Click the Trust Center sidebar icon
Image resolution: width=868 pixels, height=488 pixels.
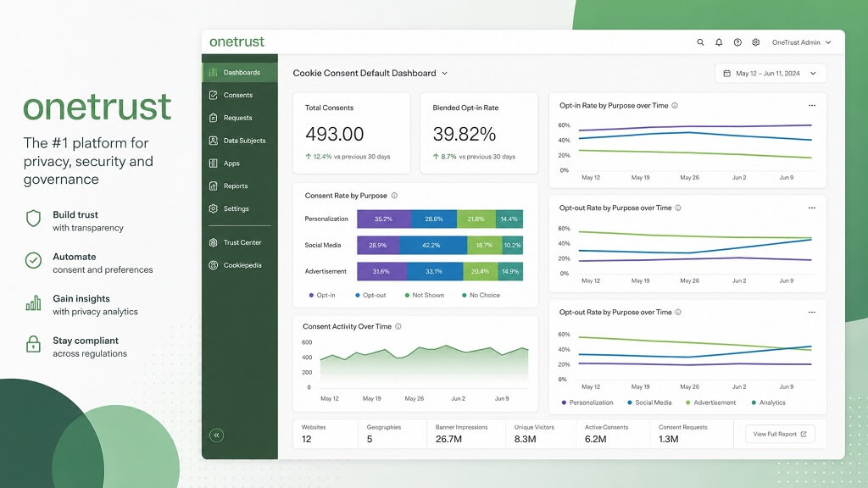pyautogui.click(x=213, y=242)
